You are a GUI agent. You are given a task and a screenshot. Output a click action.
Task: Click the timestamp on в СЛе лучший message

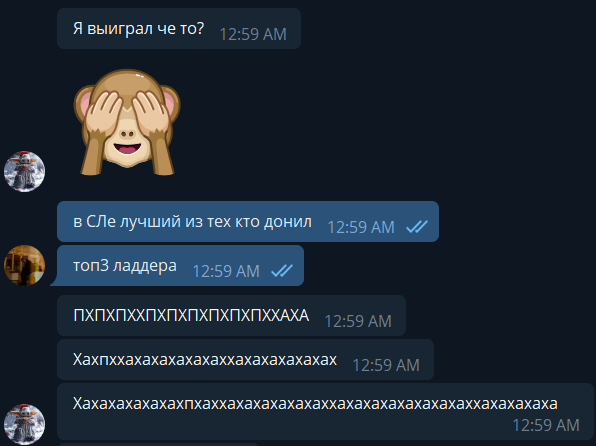pos(361,227)
